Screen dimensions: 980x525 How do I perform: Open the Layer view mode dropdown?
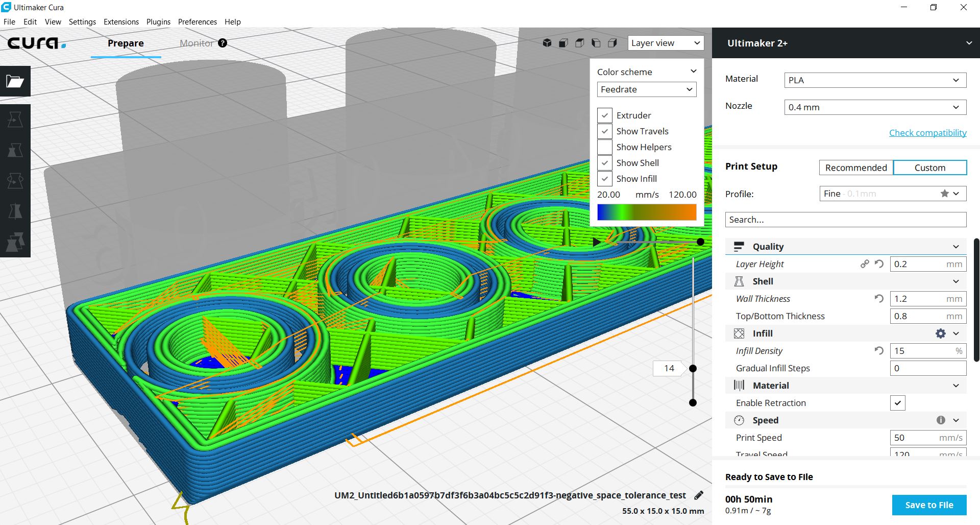coord(666,43)
